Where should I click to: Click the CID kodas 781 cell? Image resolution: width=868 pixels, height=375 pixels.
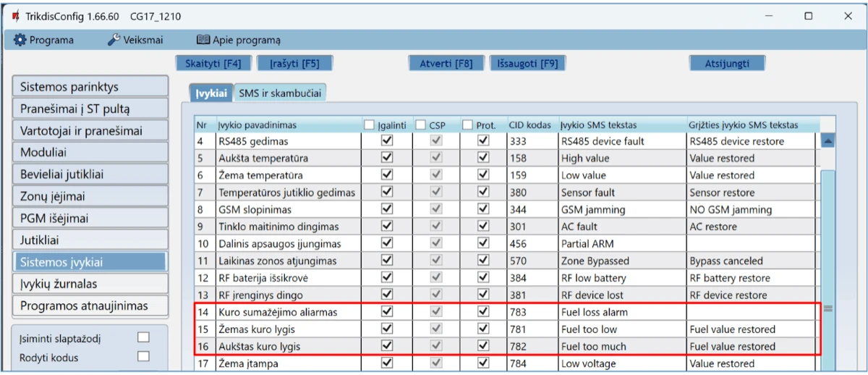pos(531,329)
